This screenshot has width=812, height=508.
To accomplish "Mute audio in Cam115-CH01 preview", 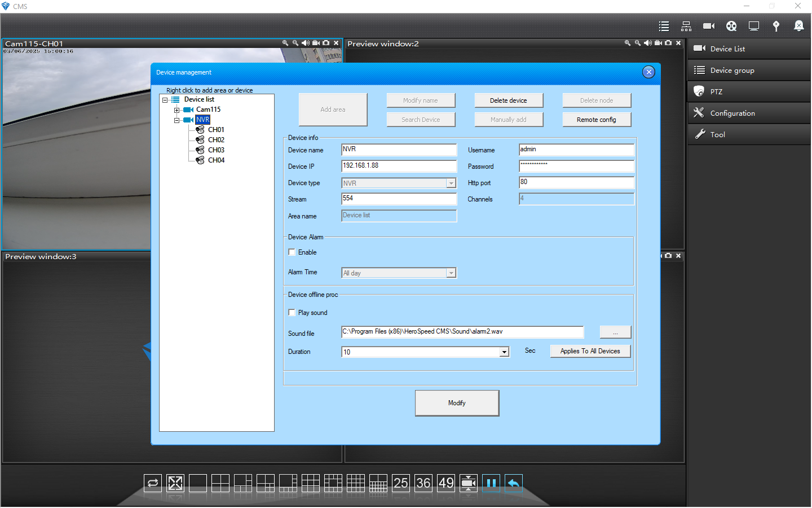I will click(305, 43).
